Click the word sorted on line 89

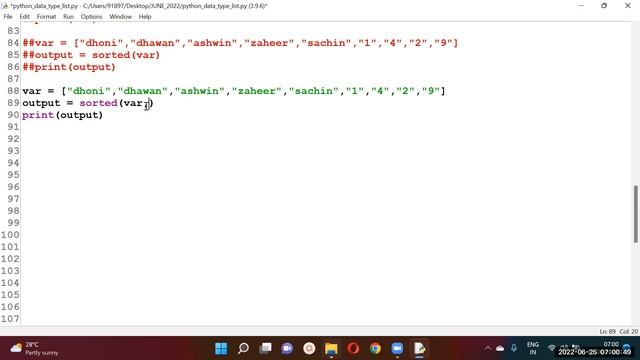tap(98, 103)
